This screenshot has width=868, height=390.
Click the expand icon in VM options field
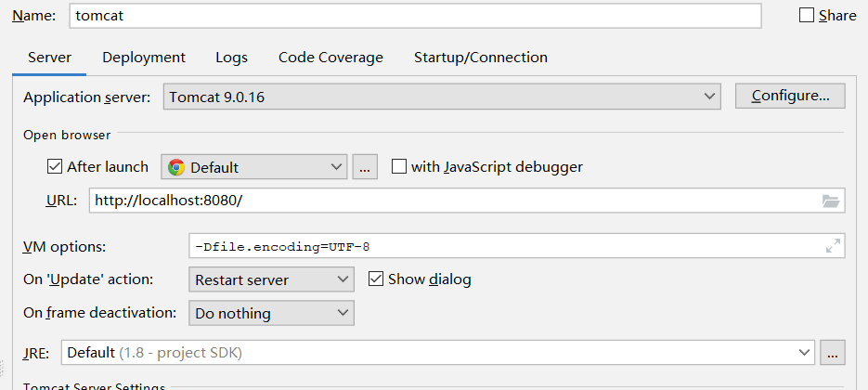[x=833, y=246]
